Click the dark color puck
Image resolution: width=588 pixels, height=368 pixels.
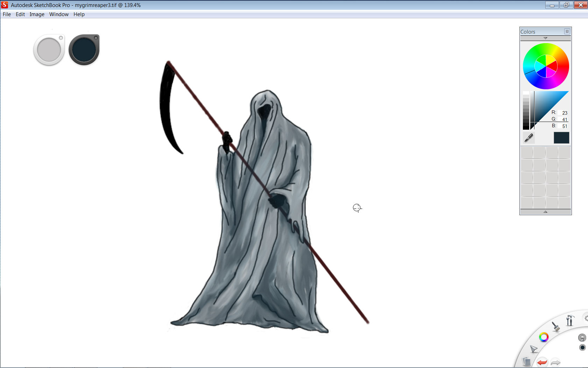(84, 50)
